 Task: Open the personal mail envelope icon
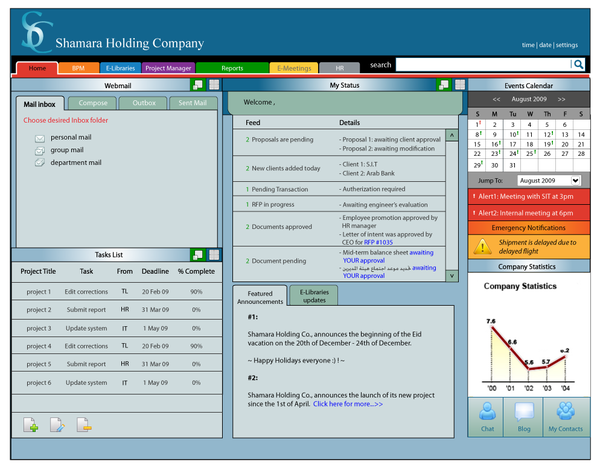point(40,138)
